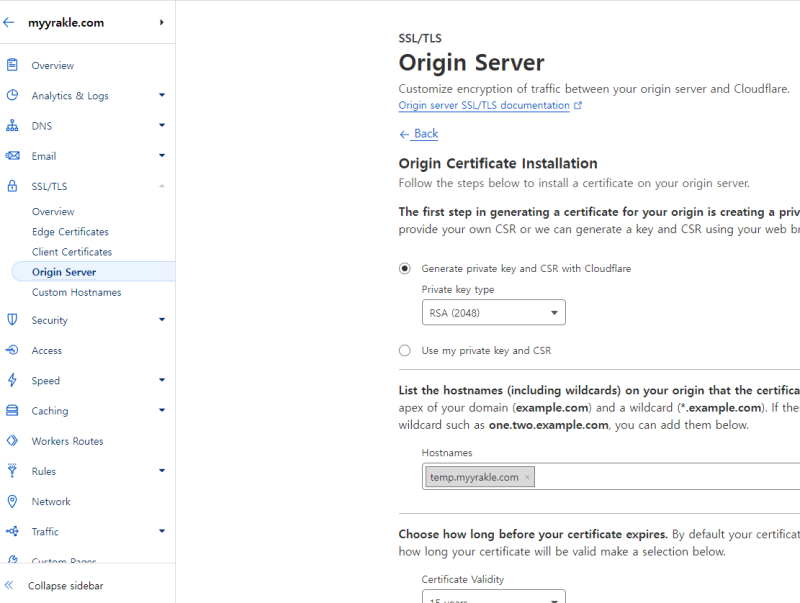Select Generate private key and CSR with Cloudflare
Viewport: 800px width, 603px height.
point(405,268)
